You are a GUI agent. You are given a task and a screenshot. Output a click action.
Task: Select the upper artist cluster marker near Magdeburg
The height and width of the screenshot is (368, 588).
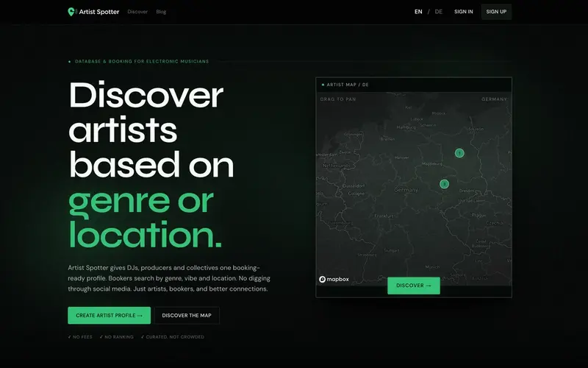[x=459, y=153]
